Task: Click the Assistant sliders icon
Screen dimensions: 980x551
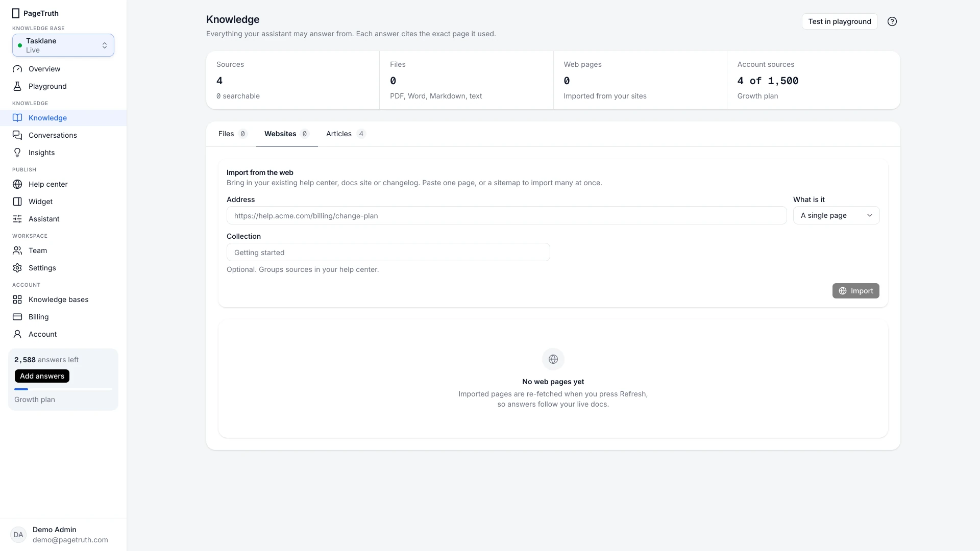Action: click(17, 219)
